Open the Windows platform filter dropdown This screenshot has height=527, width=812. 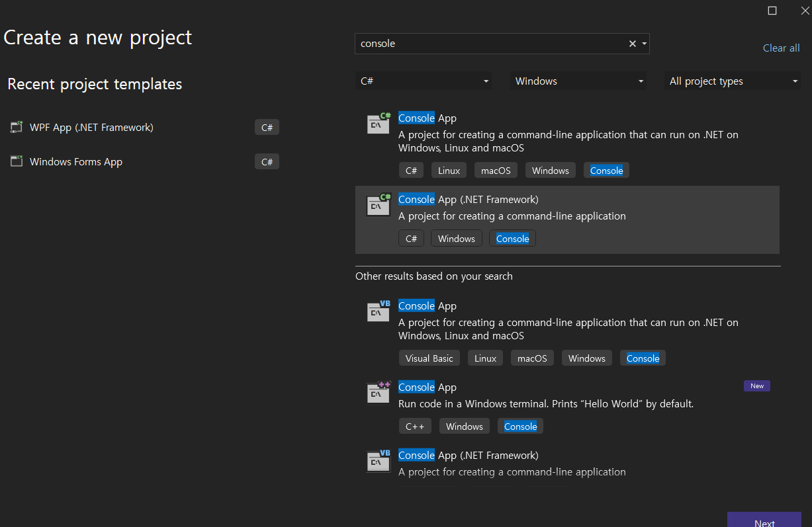(x=578, y=81)
